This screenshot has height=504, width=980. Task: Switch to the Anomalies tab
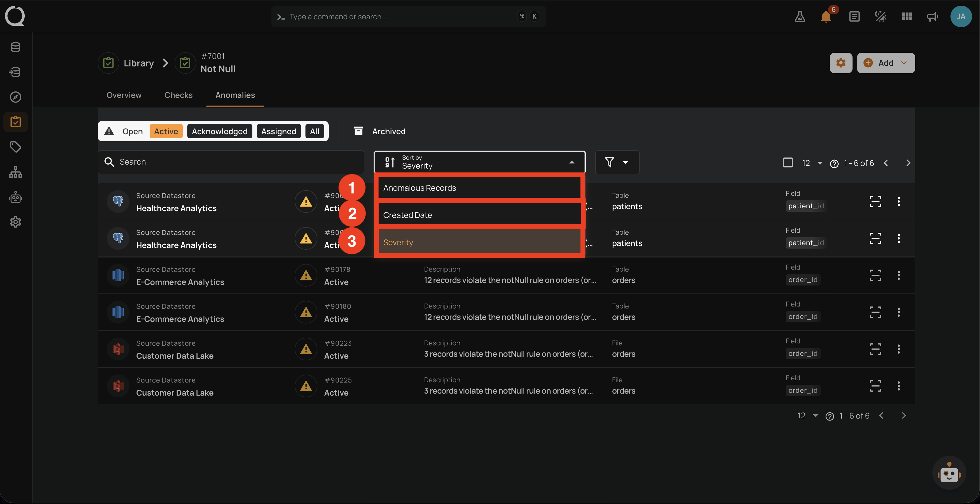coord(235,95)
